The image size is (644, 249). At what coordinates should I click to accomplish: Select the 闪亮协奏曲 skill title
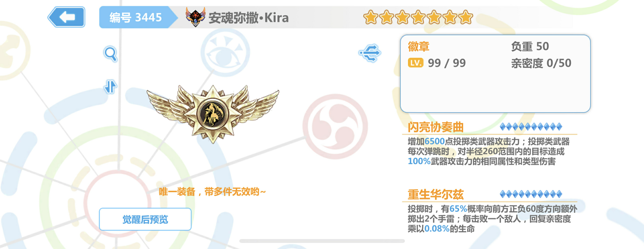[x=436, y=127]
